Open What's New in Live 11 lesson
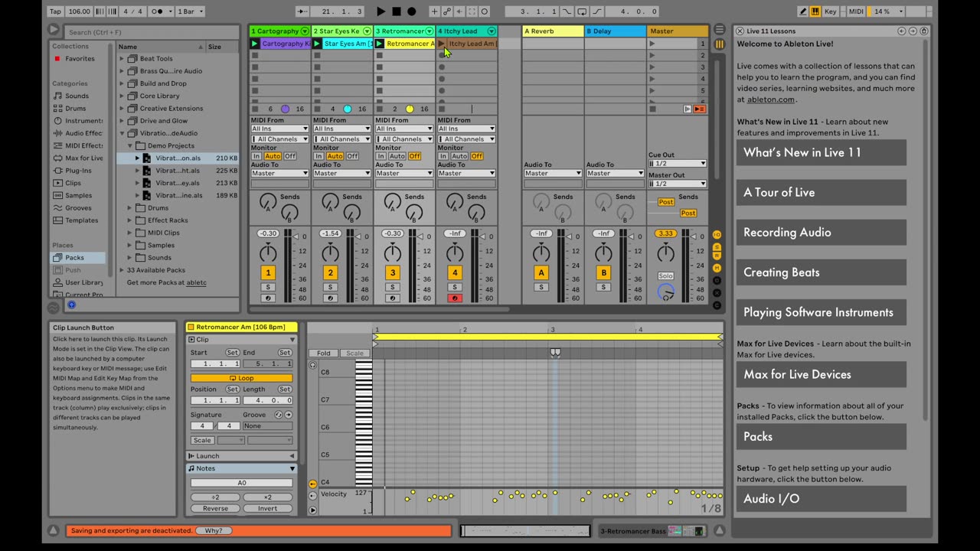 tap(822, 152)
